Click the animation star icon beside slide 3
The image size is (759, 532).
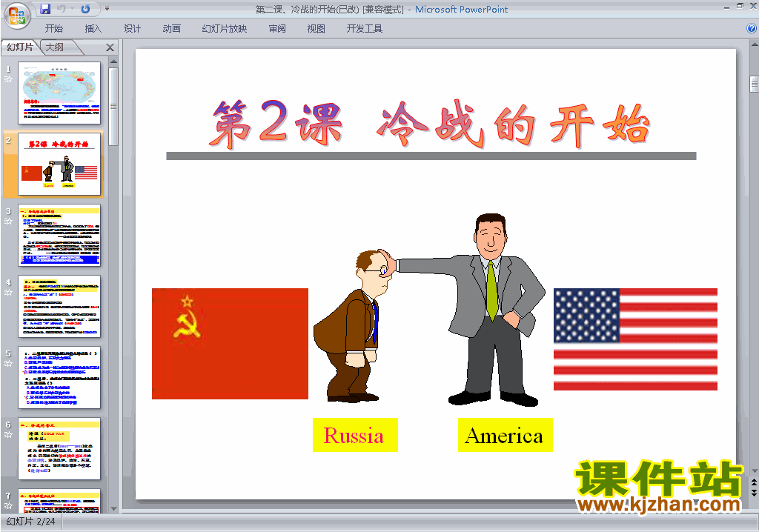coord(8,222)
